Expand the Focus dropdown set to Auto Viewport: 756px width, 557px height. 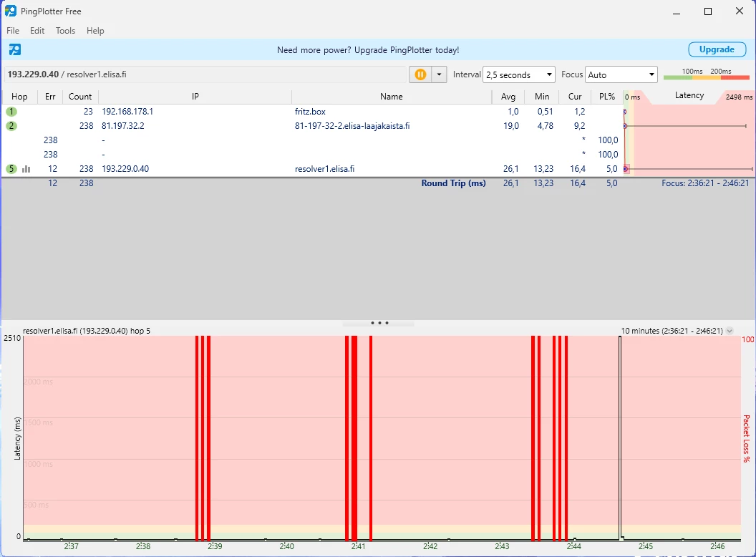click(621, 74)
